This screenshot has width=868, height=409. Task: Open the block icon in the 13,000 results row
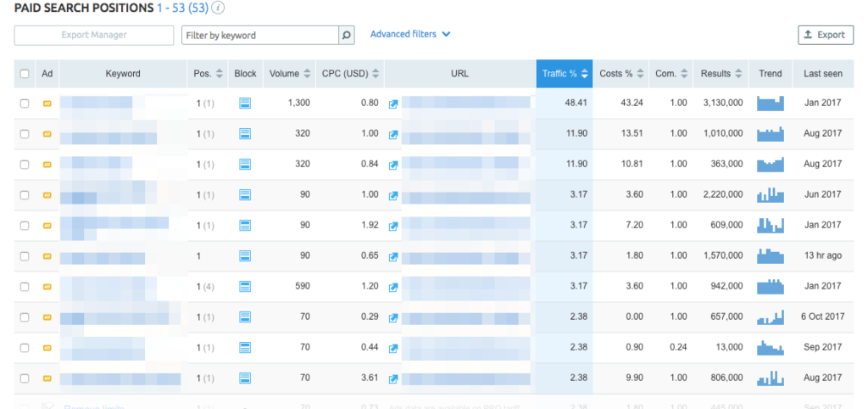click(x=245, y=348)
